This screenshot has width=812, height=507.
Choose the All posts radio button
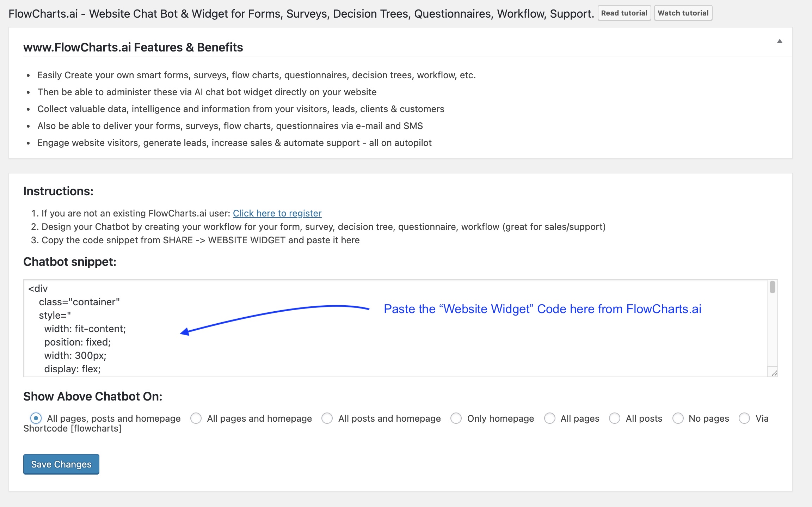click(615, 418)
